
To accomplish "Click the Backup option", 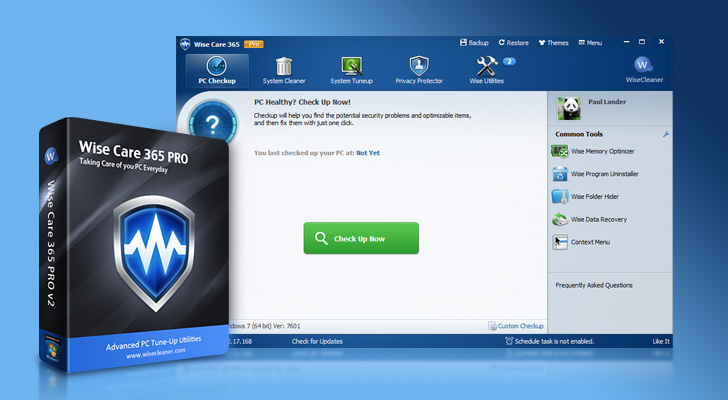I will coord(474,43).
